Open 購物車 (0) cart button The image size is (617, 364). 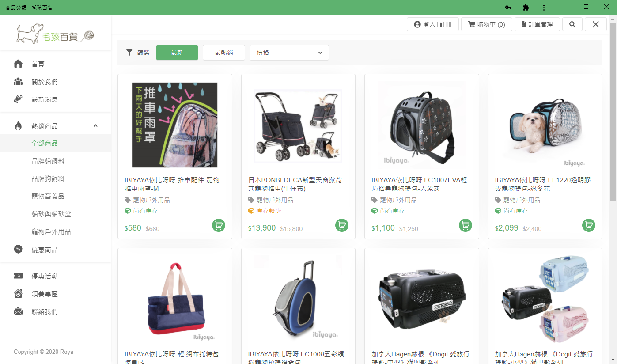[x=487, y=24]
